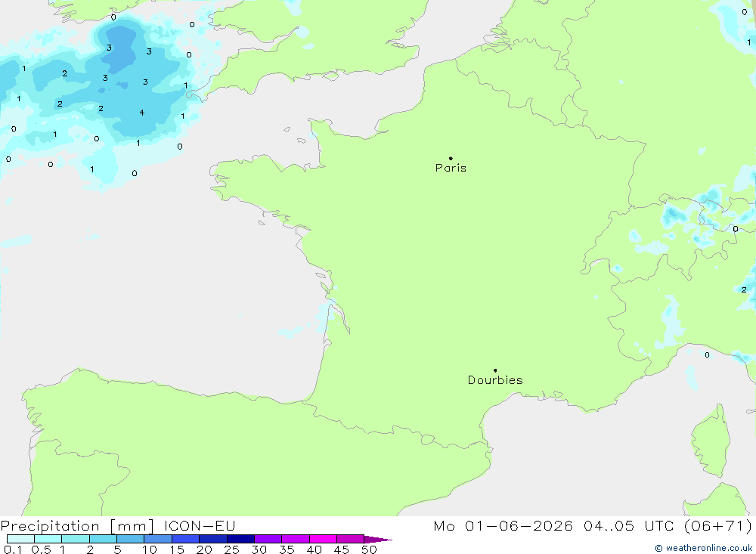Click the 'Precipitation [mm]' title text

click(x=77, y=525)
